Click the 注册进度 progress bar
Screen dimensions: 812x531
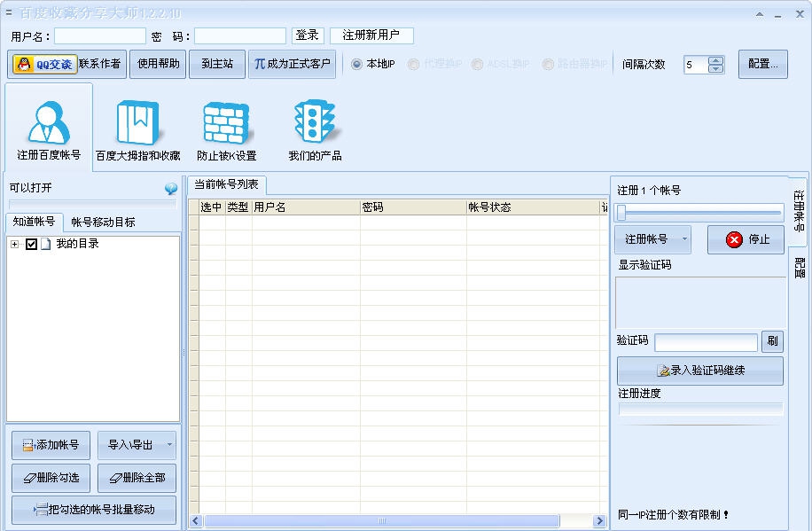click(x=699, y=411)
